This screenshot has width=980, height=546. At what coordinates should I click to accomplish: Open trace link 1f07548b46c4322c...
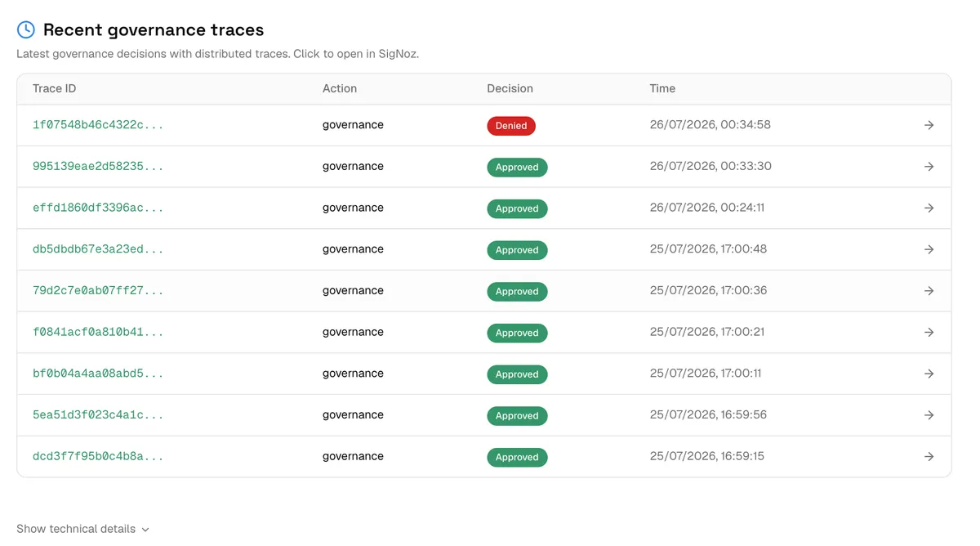[98, 125]
